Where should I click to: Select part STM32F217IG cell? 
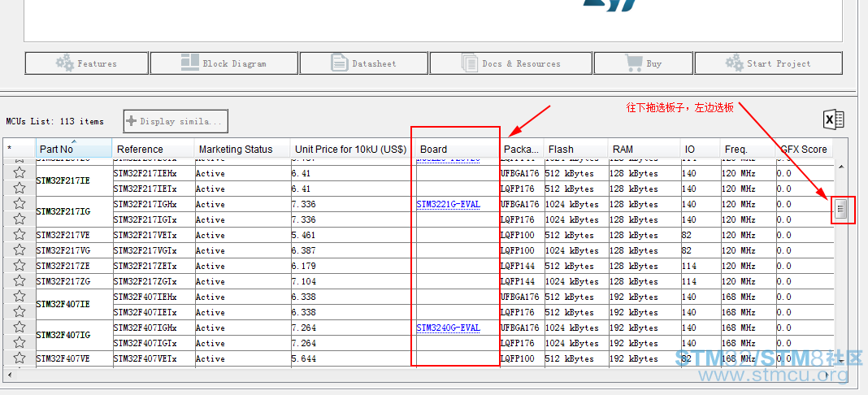tap(74, 212)
